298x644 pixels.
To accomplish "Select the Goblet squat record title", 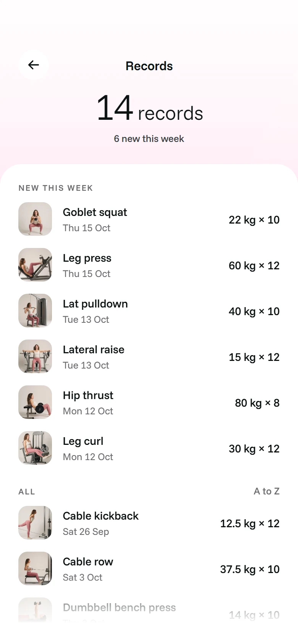I will point(95,213).
